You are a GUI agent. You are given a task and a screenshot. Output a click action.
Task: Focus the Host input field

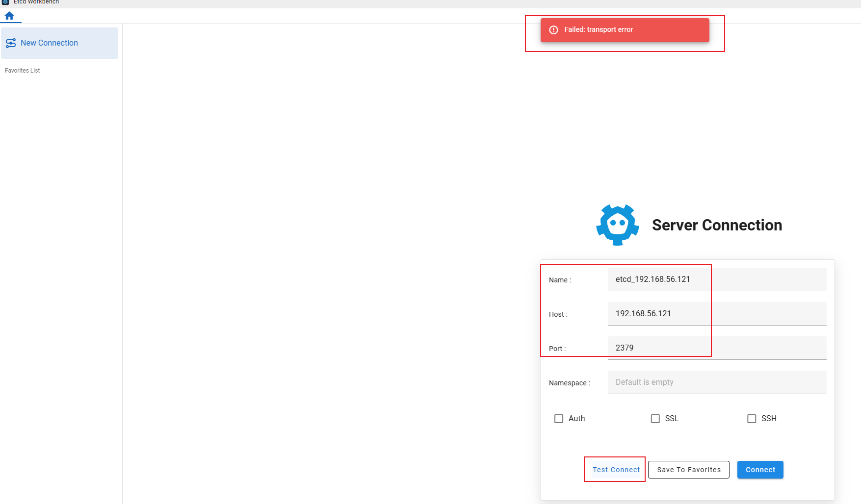click(x=717, y=314)
